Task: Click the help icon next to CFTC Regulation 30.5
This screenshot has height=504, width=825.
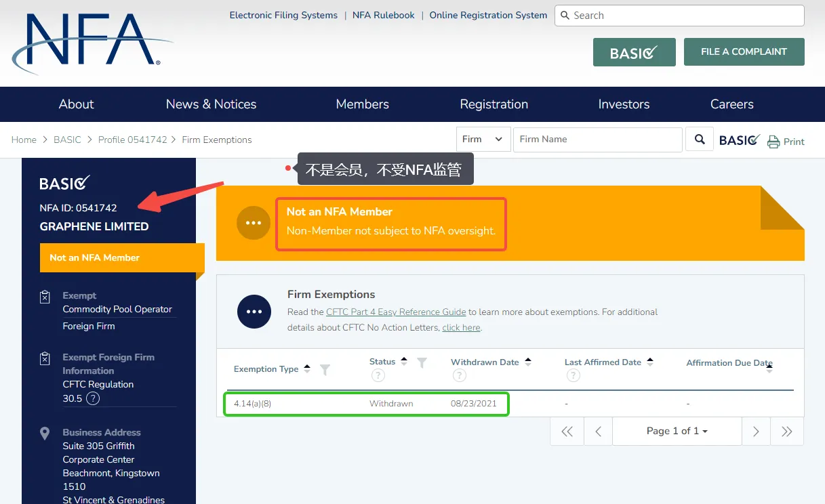Action: (94, 398)
